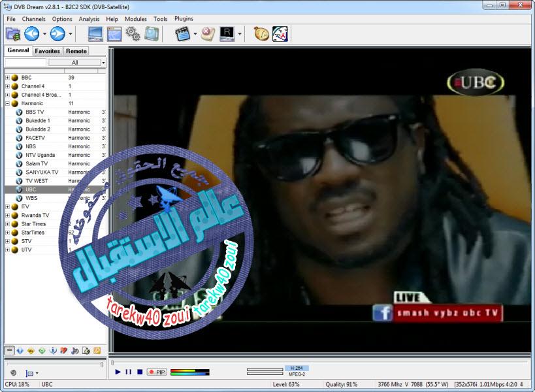Click the channel search input field

[25, 63]
